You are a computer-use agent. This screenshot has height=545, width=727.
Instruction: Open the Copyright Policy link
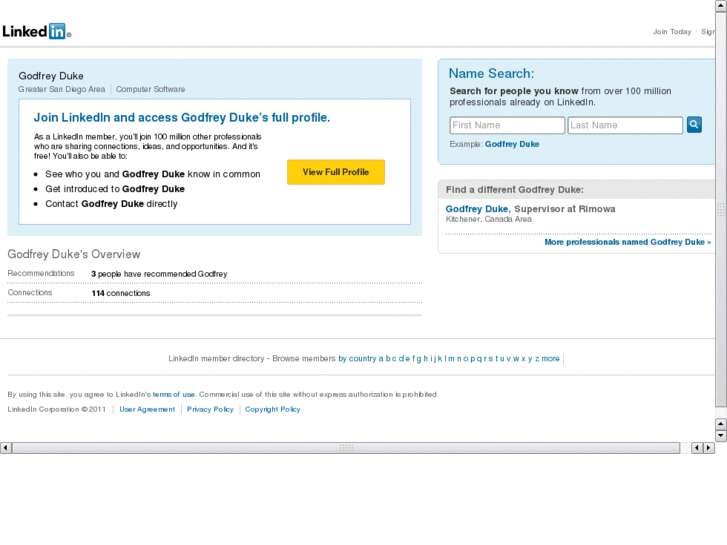pos(273,409)
